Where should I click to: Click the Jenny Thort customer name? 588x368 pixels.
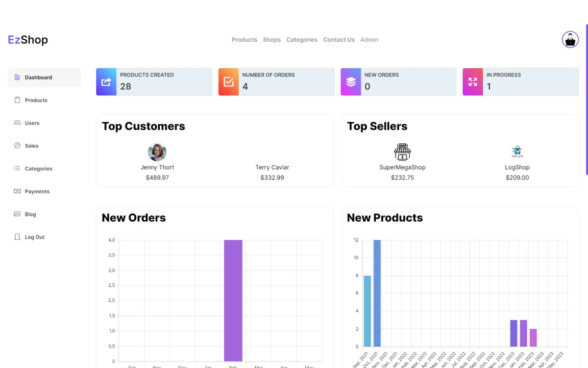coord(157,167)
